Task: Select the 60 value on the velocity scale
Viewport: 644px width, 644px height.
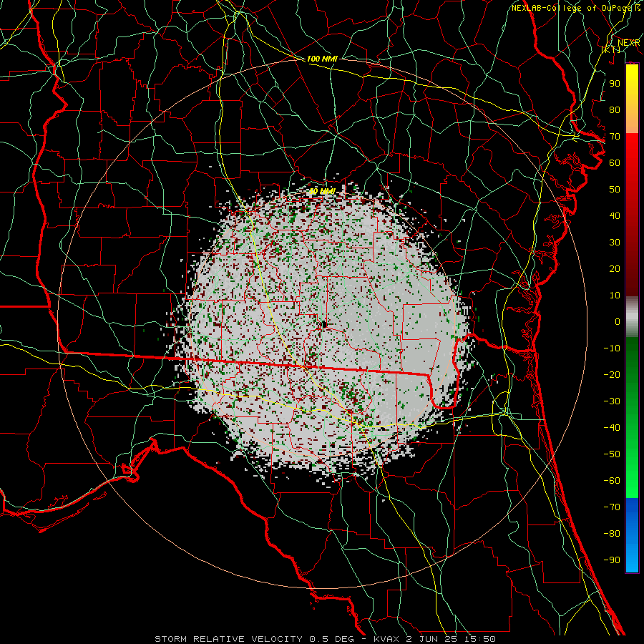Action: click(615, 162)
